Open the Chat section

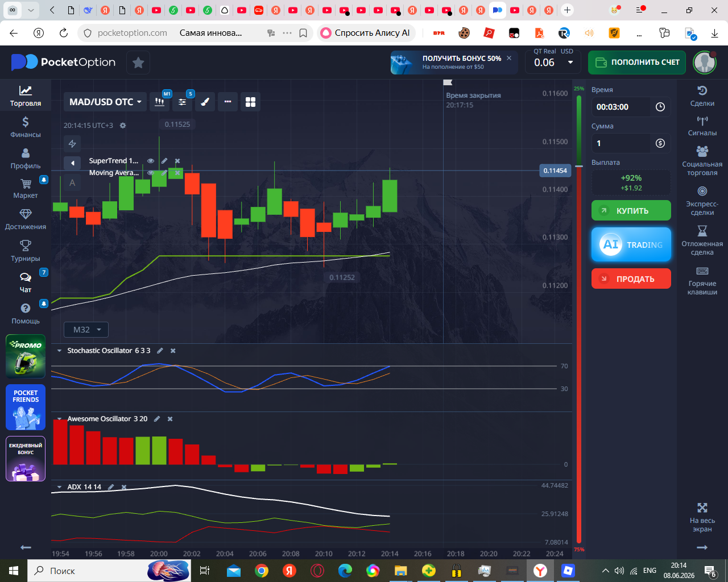coord(26,282)
